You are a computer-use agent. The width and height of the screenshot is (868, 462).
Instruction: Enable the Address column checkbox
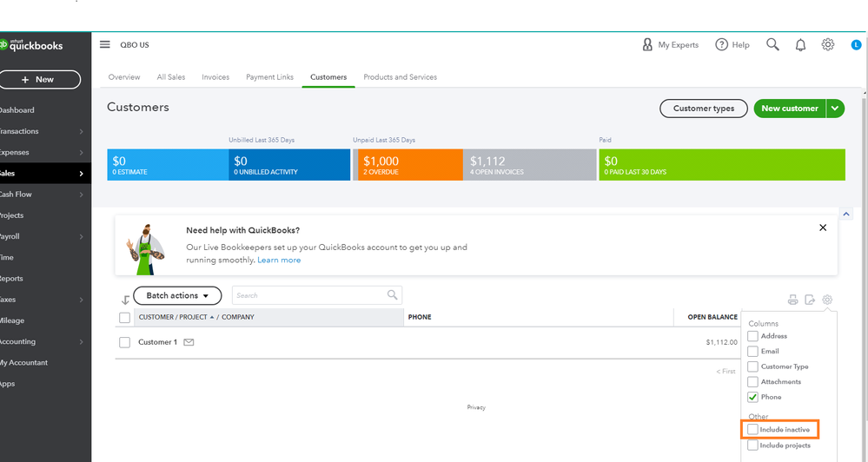pyautogui.click(x=752, y=336)
